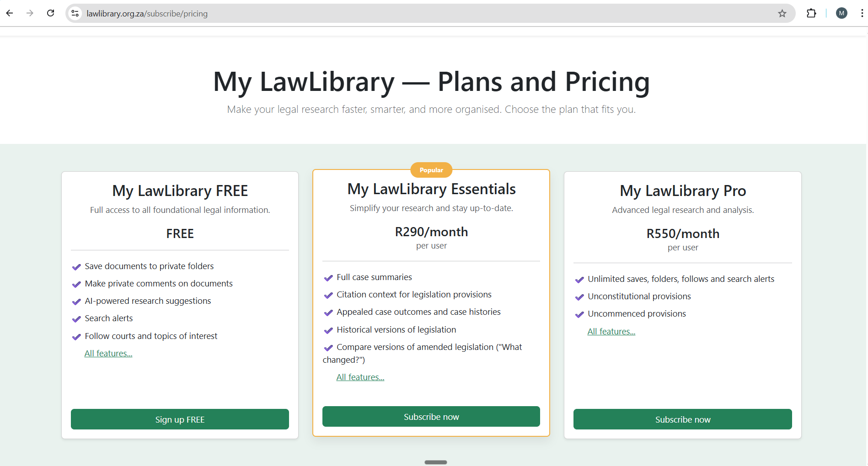Click the R290/month price text
Image resolution: width=868 pixels, height=466 pixels.
click(x=431, y=232)
